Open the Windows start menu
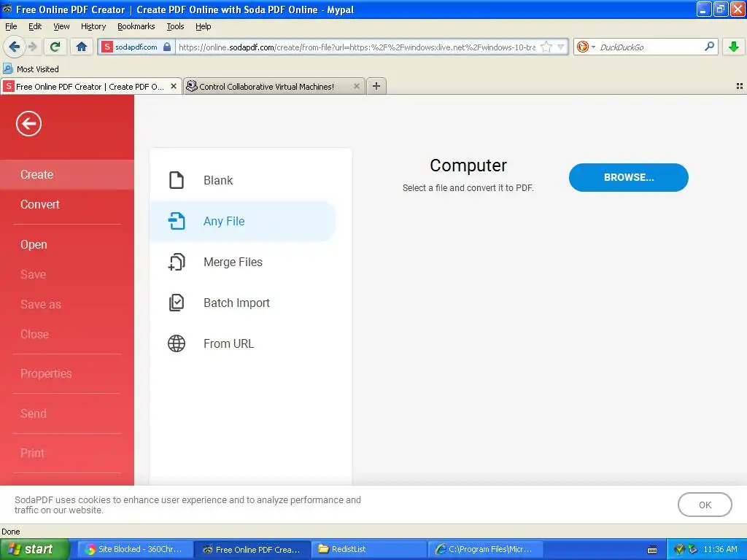 coord(35,550)
